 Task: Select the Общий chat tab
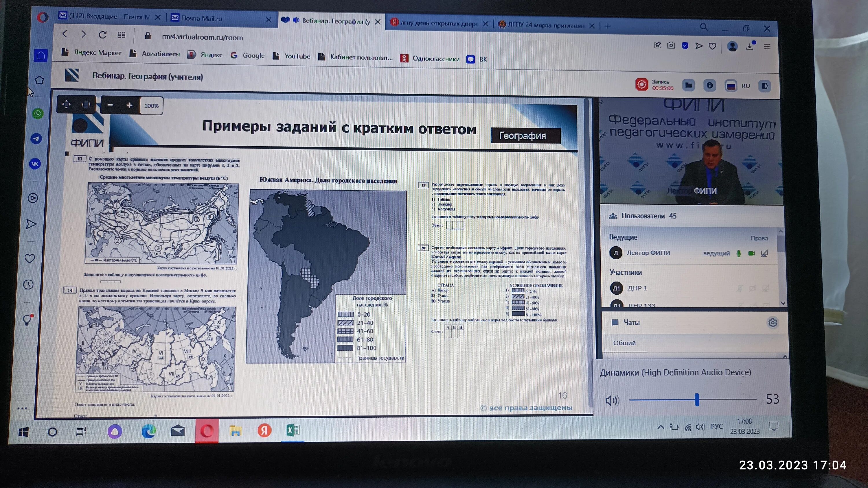click(x=624, y=343)
